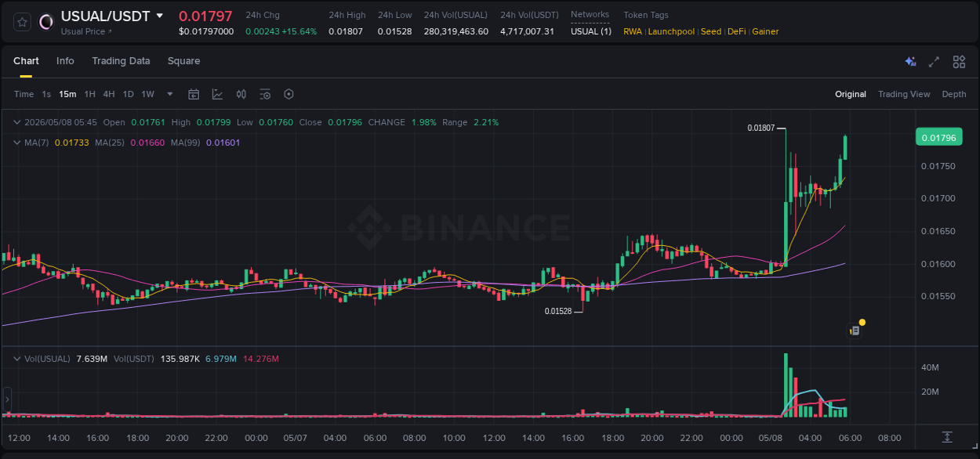Open the hexagon chart preferences icon

pos(289,94)
